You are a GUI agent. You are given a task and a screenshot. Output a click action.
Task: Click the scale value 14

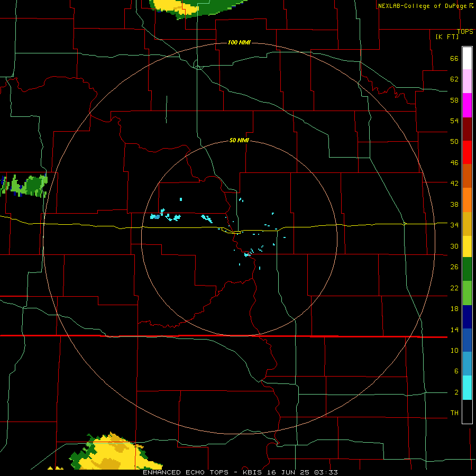(454, 329)
